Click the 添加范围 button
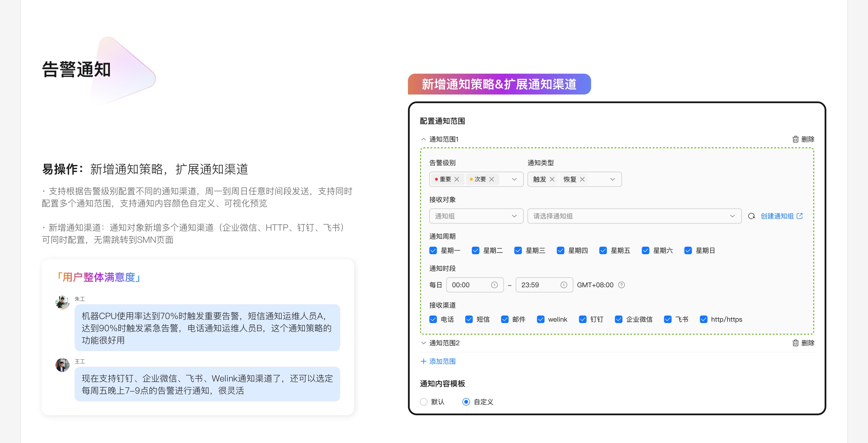The image size is (868, 443). coord(438,361)
